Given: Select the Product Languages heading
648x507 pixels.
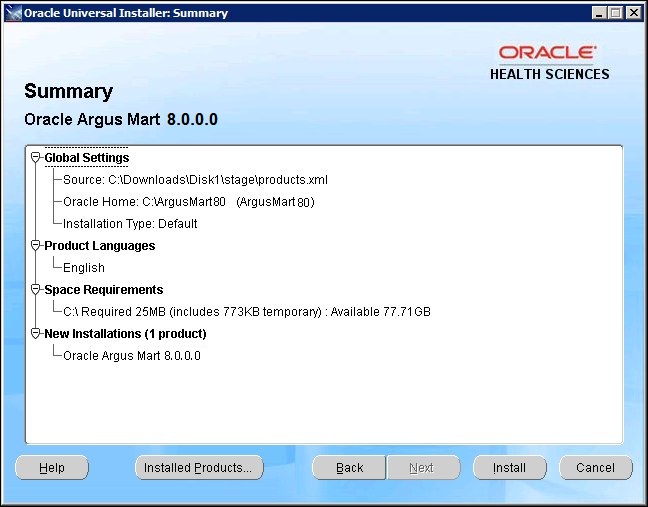Looking at the screenshot, I should point(100,245).
